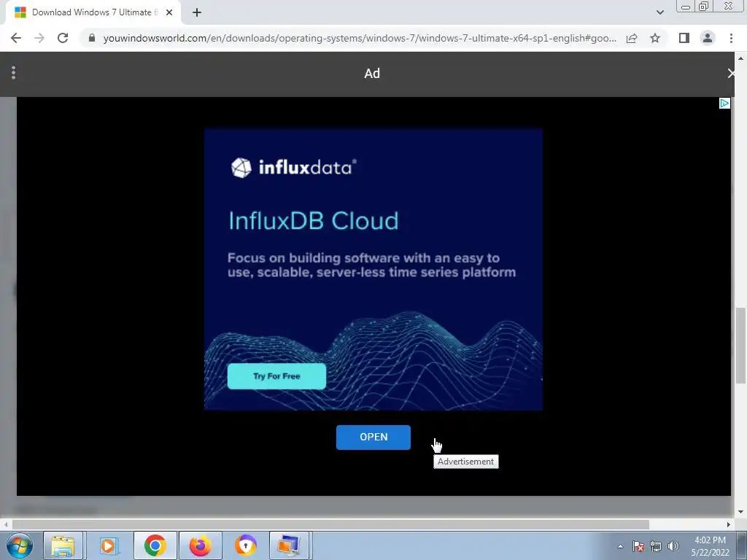The width and height of the screenshot is (747, 560).
Task: Open new tab with plus icon
Action: tap(197, 12)
